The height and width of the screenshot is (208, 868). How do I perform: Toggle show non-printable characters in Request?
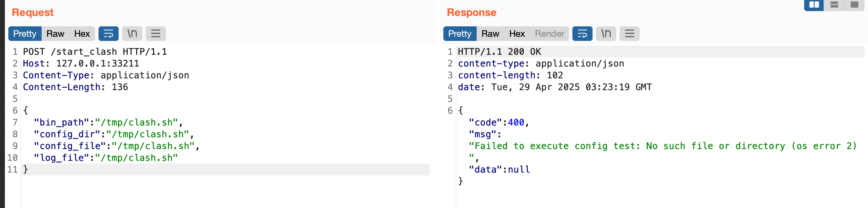132,34
